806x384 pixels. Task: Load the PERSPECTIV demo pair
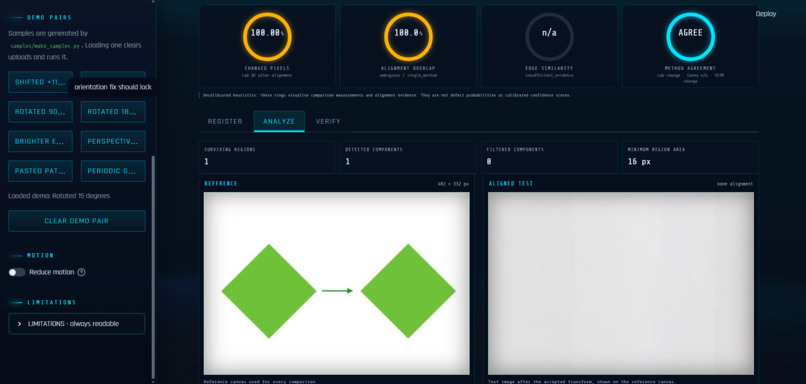point(113,141)
